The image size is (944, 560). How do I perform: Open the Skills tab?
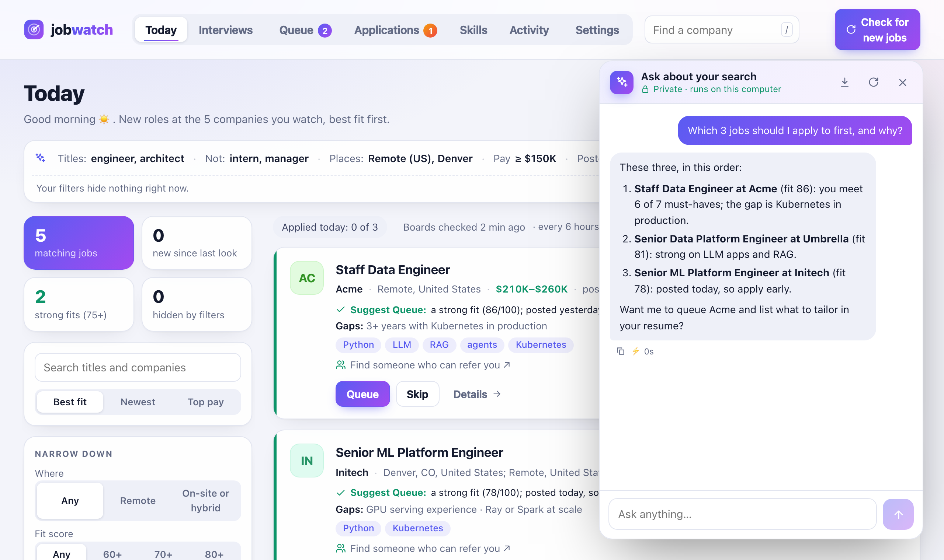473,30
